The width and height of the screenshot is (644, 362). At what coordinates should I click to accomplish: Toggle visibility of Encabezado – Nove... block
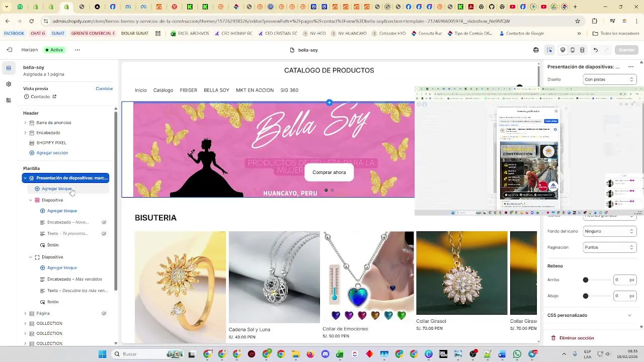pos(104,222)
